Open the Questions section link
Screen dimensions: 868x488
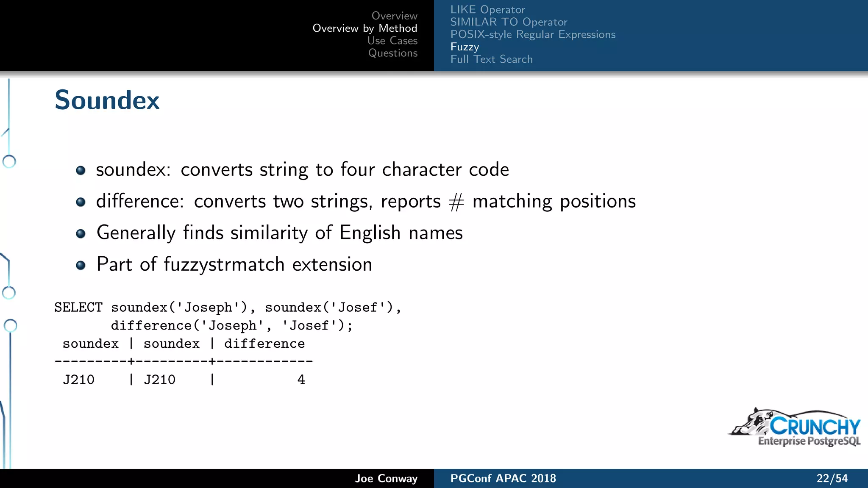pos(393,53)
